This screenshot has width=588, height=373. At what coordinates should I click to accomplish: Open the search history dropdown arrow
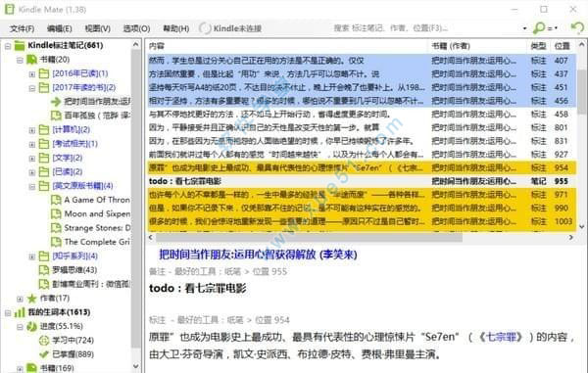click(524, 28)
